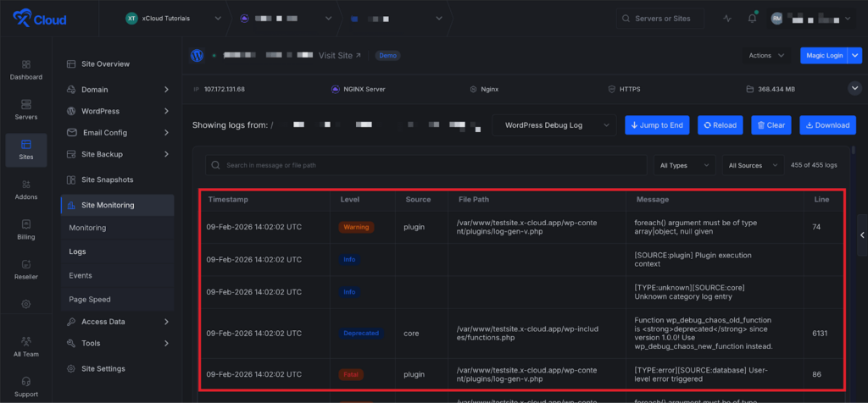Open the Events submenu item

[81, 275]
